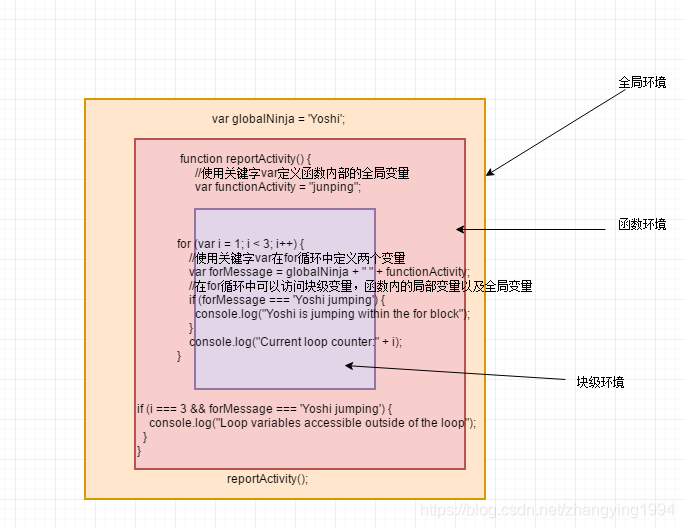Click console.log "Current loop counter:" line
This screenshot has height=528, width=684.
[x=295, y=342]
